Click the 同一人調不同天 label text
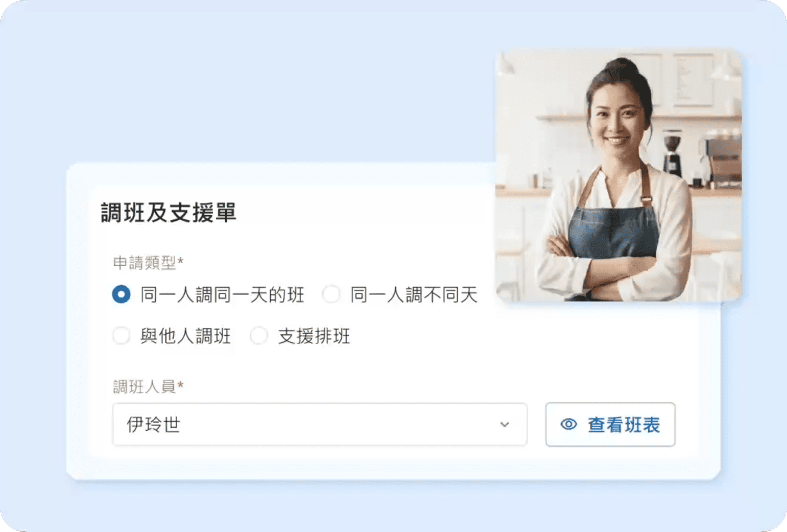Viewport: 787px width, 532px height. (x=414, y=295)
